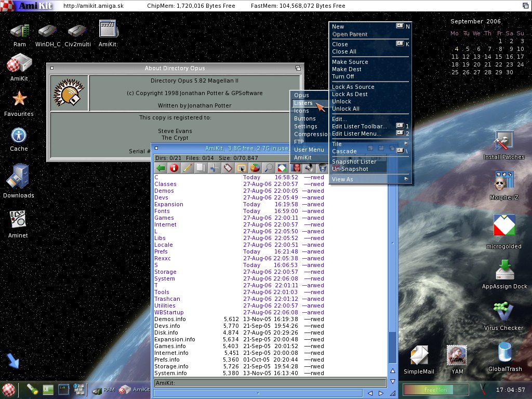
Task: Choose Edit Lister Toolbar... item
Action: tap(370, 126)
